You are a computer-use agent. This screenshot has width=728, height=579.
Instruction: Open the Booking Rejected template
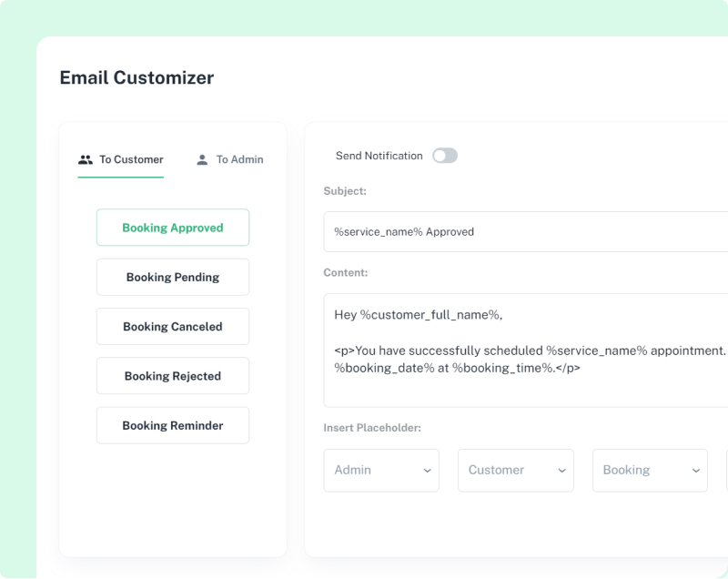coord(173,376)
